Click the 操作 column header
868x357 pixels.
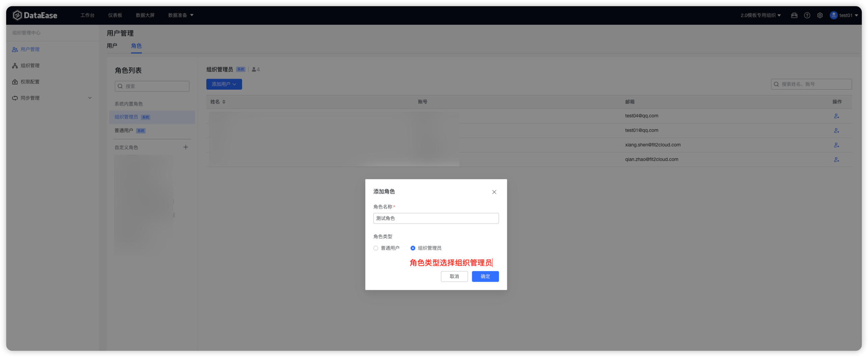click(837, 102)
